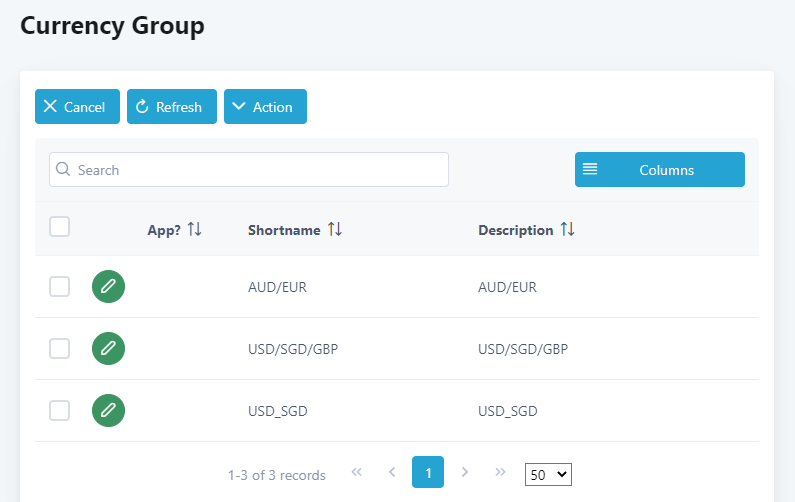The image size is (795, 502).
Task: Toggle the select-all checkbox in header
Action: point(60,227)
